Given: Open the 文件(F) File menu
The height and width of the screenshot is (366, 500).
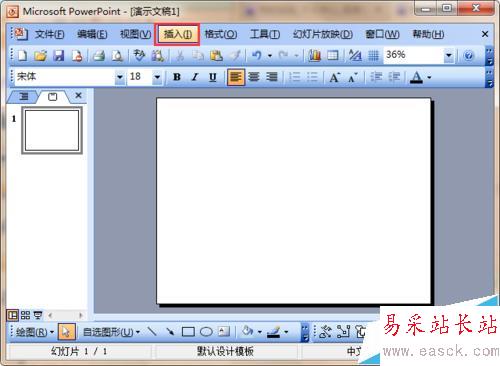Looking at the screenshot, I should coord(50,34).
